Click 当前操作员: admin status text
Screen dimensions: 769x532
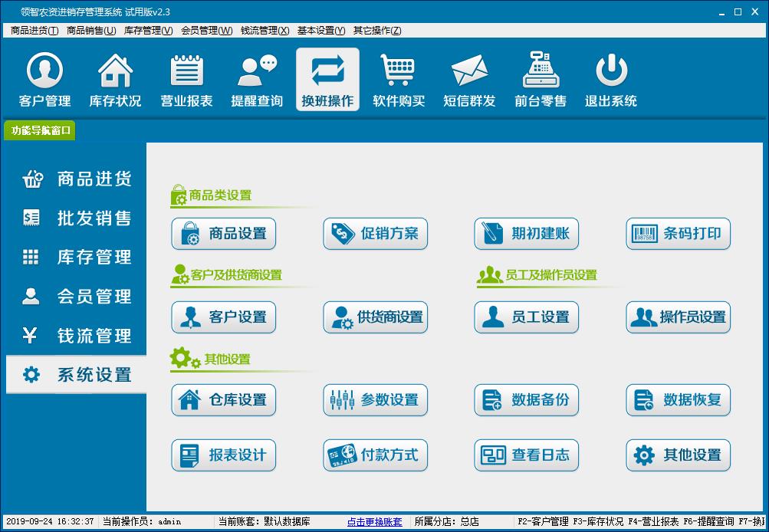(142, 522)
